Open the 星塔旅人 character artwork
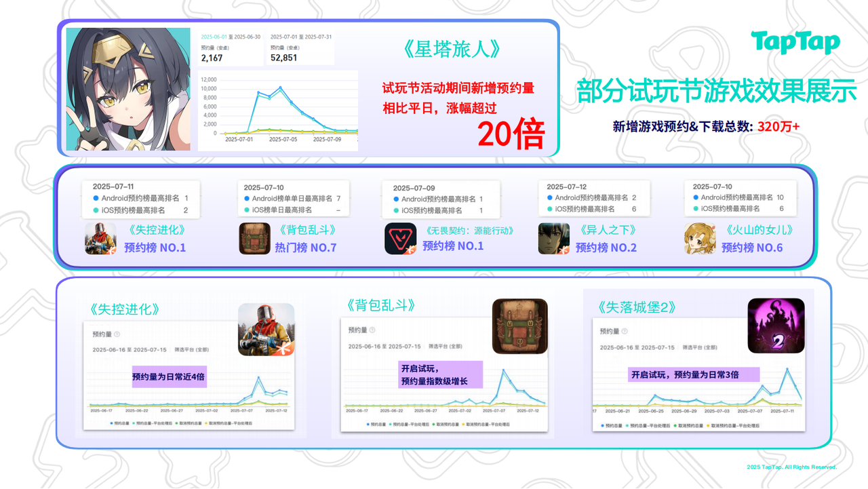The image size is (868, 489). click(128, 89)
